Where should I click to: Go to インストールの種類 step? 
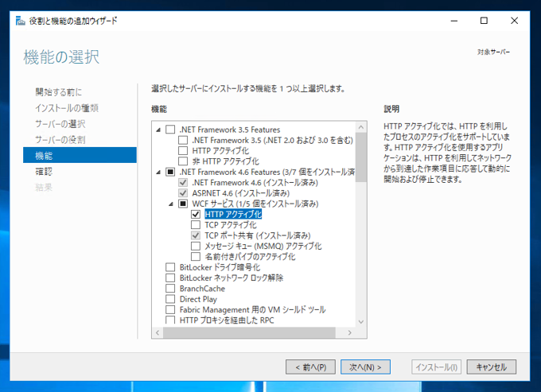(67, 108)
